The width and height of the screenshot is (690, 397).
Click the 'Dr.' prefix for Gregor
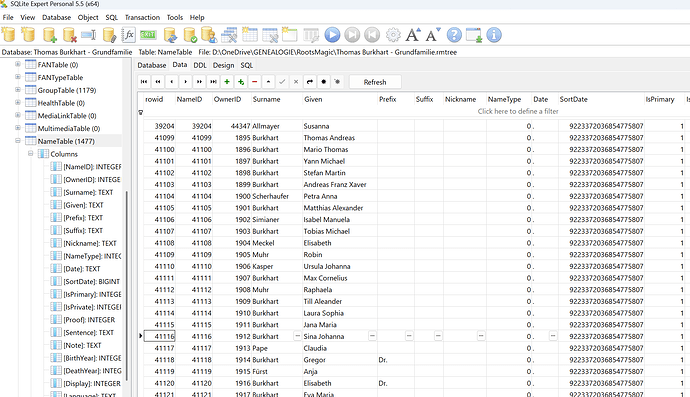[383, 360]
